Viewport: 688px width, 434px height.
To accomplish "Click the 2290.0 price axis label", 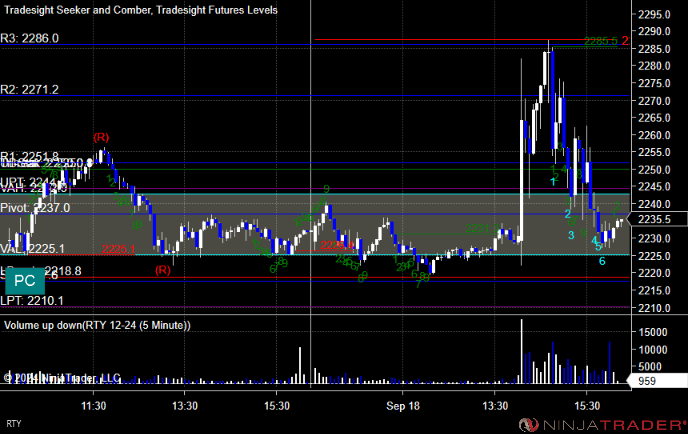I will [x=654, y=32].
